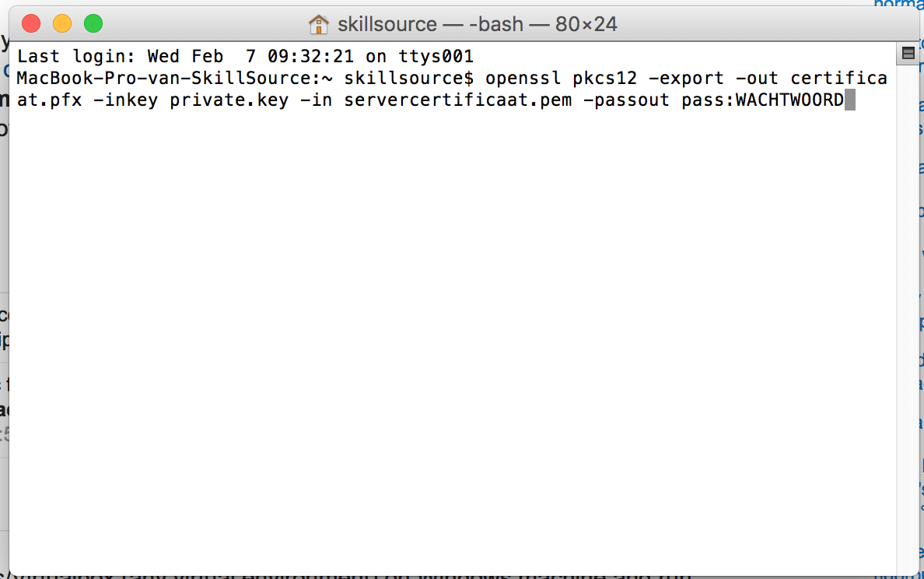924x579 pixels.
Task: Click the block cursor after WACHTWOORD
Action: [x=850, y=100]
